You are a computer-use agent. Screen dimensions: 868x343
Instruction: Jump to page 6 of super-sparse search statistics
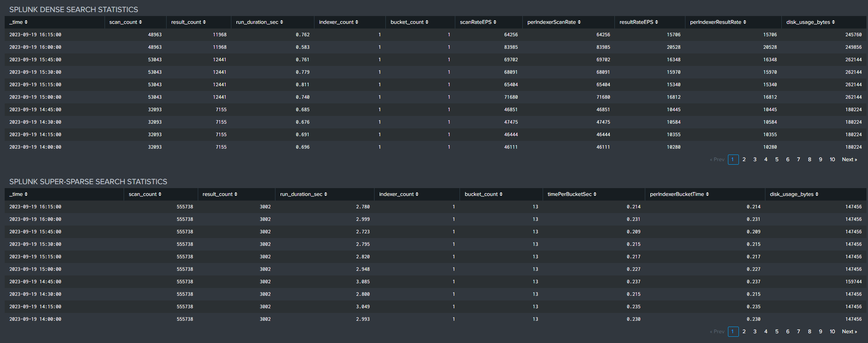pyautogui.click(x=788, y=332)
